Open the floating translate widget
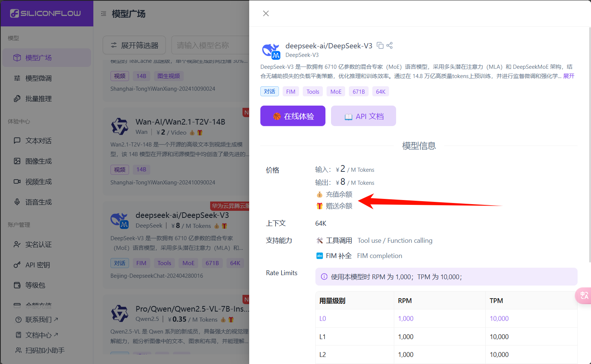Image resolution: width=591 pixels, height=364 pixels. (x=584, y=296)
